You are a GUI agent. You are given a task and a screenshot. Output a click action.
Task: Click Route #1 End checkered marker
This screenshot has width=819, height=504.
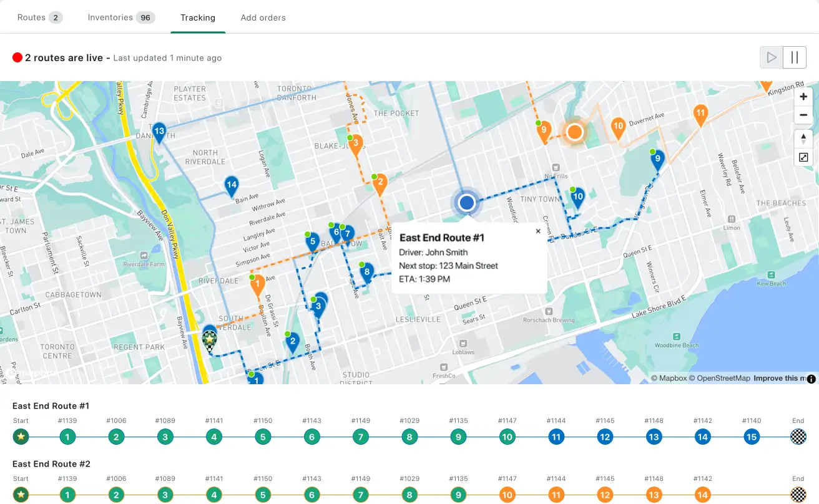(798, 437)
